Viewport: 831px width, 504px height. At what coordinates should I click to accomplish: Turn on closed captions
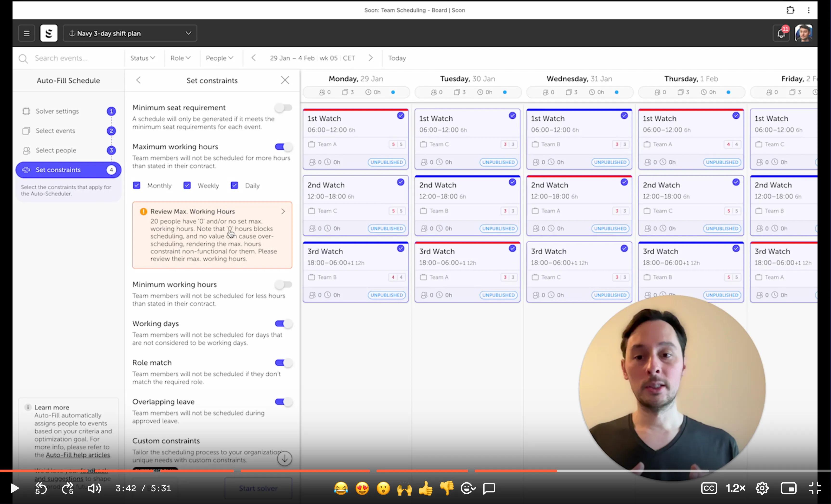709,488
